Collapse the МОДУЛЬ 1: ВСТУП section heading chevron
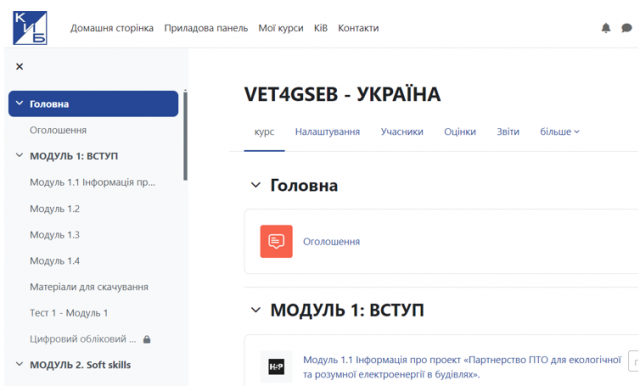This screenshot has width=640, height=386. pyautogui.click(x=256, y=310)
